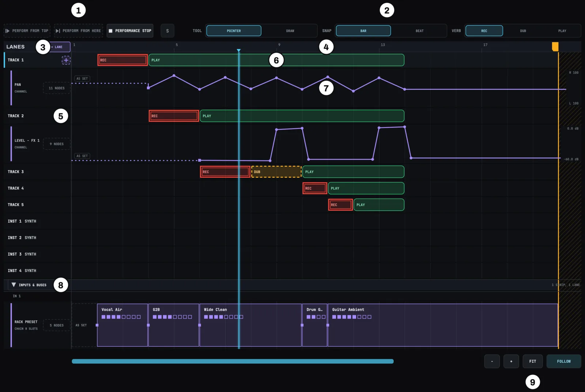Viewport: 585px width, 392px height.
Task: Click the 9 Nodes badge on Level lane
Action: [x=57, y=144]
